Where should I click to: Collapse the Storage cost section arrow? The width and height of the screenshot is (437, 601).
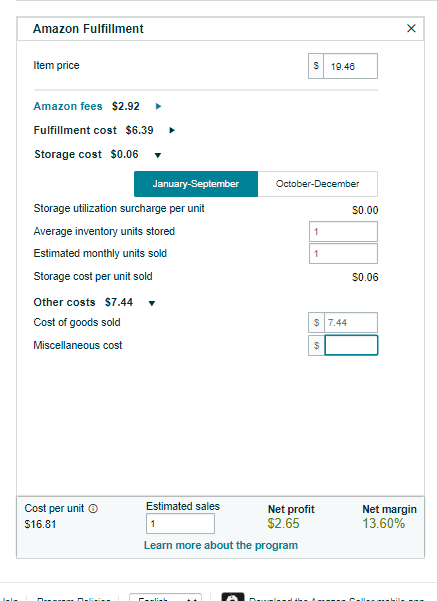[158, 155]
